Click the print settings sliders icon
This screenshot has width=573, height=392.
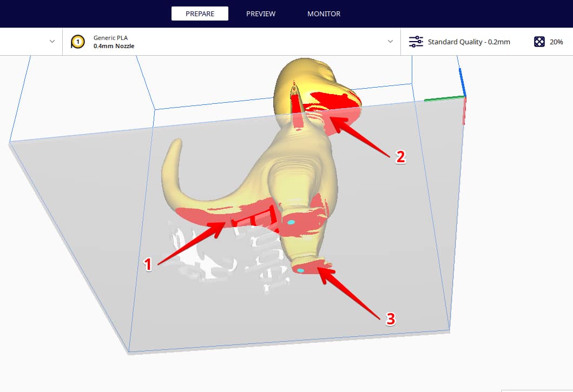tap(416, 42)
